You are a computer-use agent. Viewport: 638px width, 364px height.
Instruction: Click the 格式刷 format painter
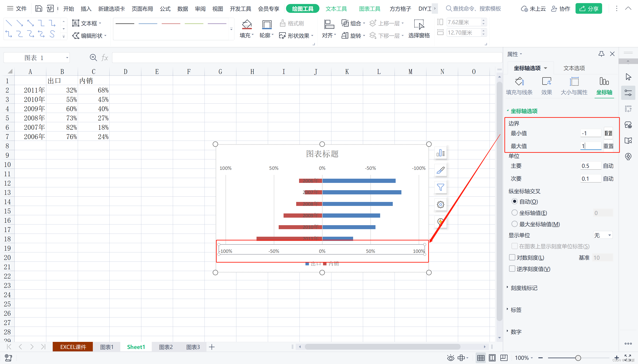pos(292,23)
